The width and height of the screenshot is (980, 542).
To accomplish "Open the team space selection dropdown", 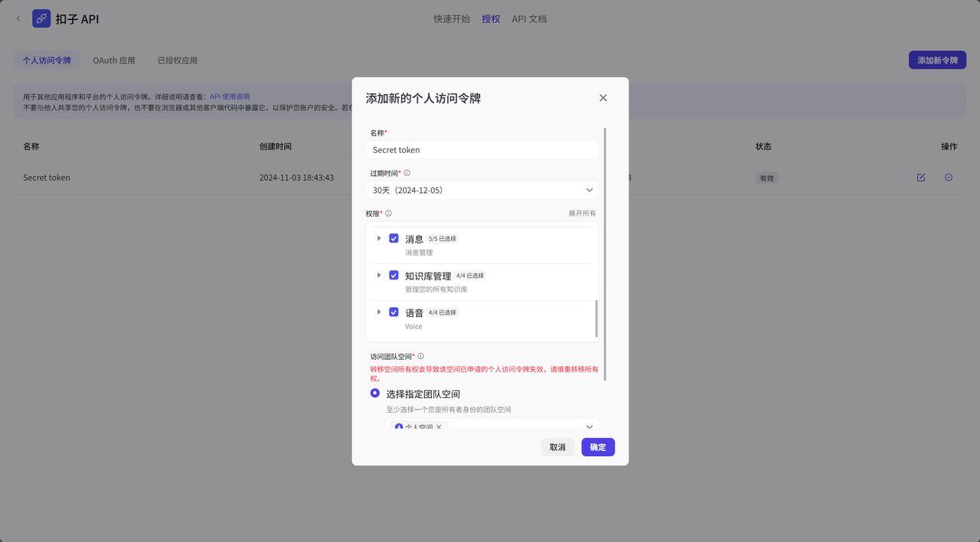I will tap(493, 425).
